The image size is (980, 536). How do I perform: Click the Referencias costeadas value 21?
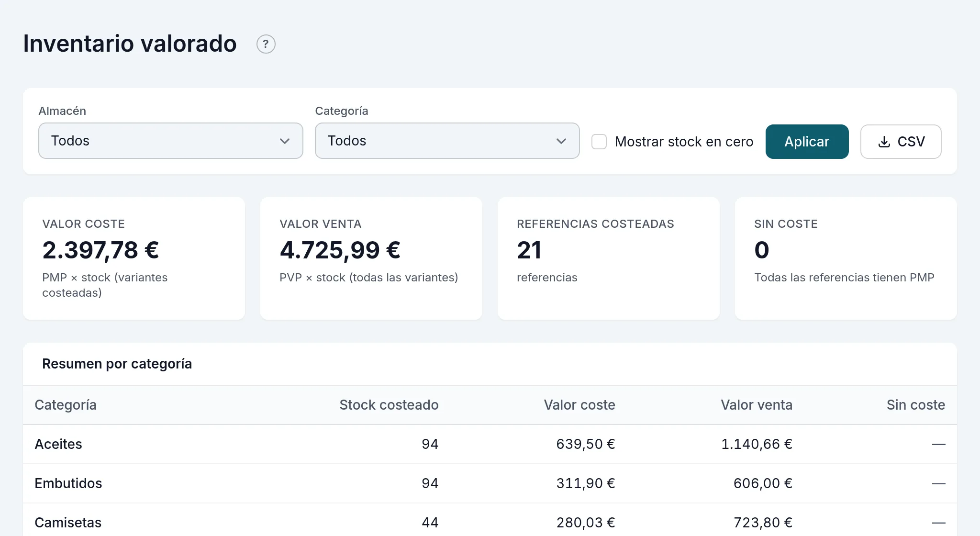[x=529, y=250]
